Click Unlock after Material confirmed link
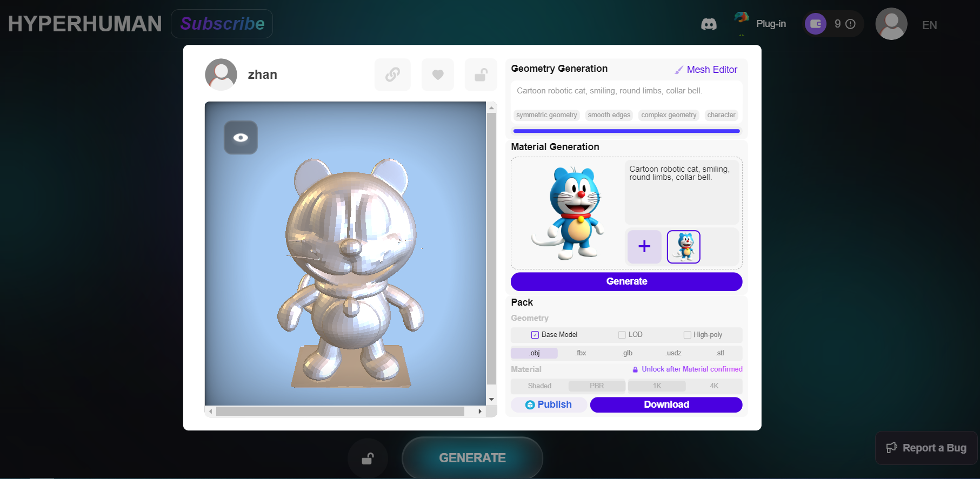The height and width of the screenshot is (479, 980). click(688, 369)
